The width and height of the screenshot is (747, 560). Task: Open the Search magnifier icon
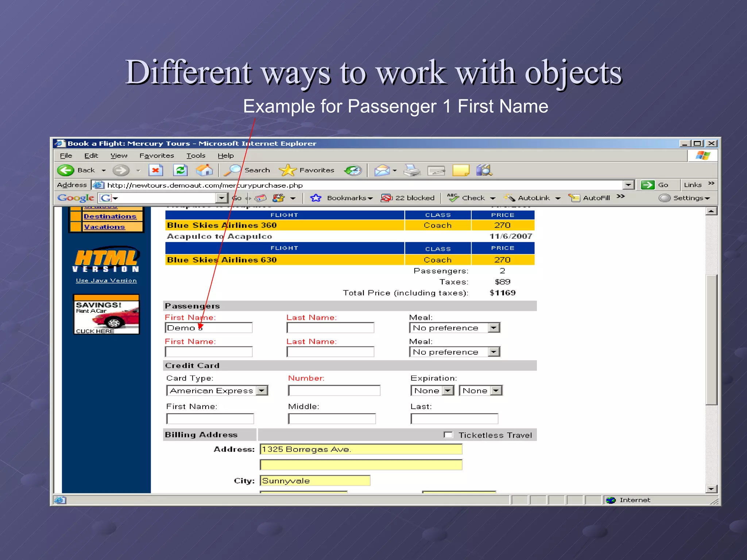[232, 170]
